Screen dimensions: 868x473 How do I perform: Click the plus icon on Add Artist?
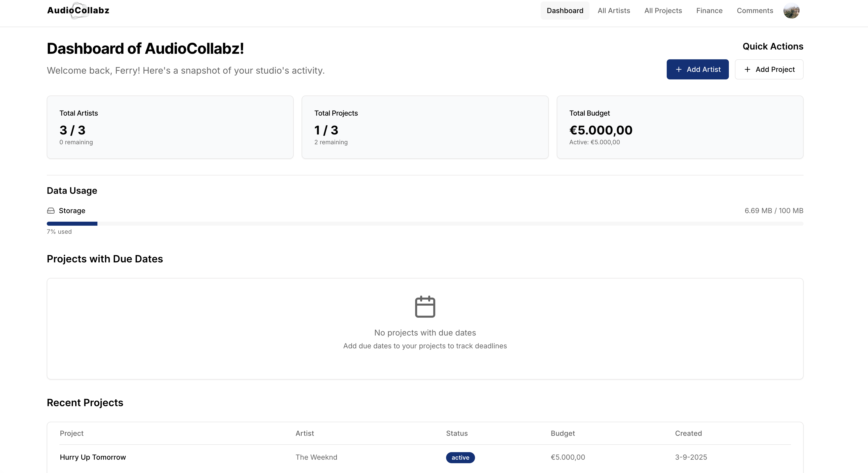tap(679, 69)
